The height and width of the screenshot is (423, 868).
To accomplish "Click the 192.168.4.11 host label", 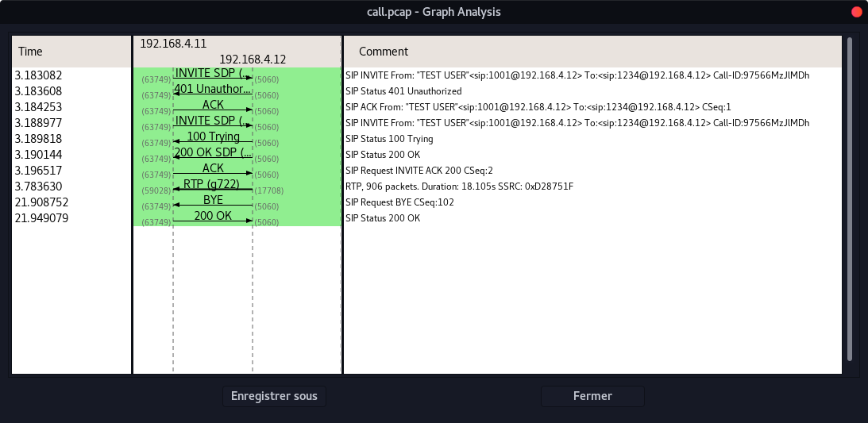I will pos(173,44).
